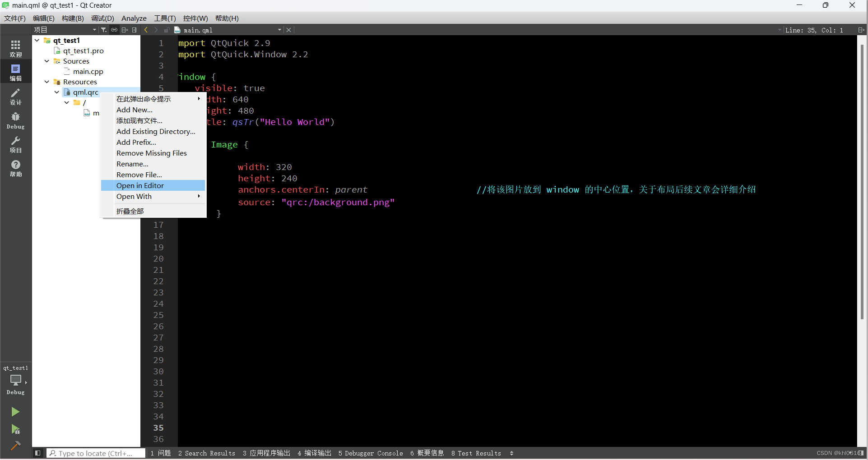
Task: Expand the Open With context menu entry
Action: [134, 196]
